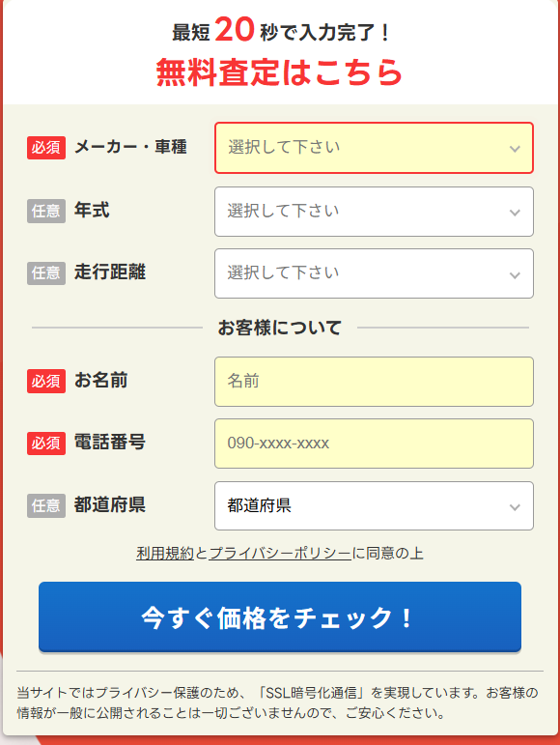The image size is (560, 745).
Task: Click the 無料査定はこちら heading
Action: tap(280, 72)
